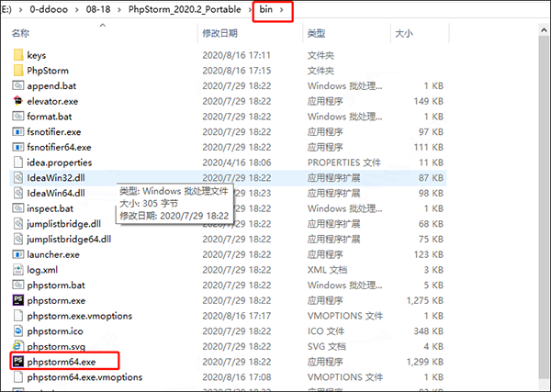Sort by the 修改日期 column header

[x=220, y=33]
